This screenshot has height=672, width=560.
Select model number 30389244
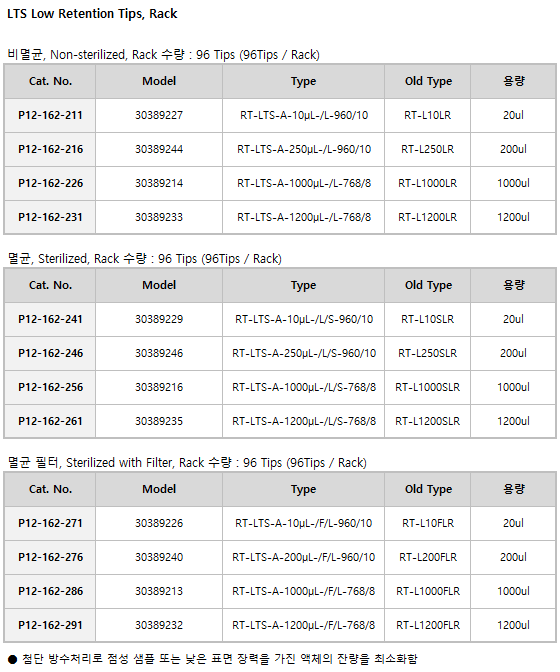pyautogui.click(x=159, y=149)
